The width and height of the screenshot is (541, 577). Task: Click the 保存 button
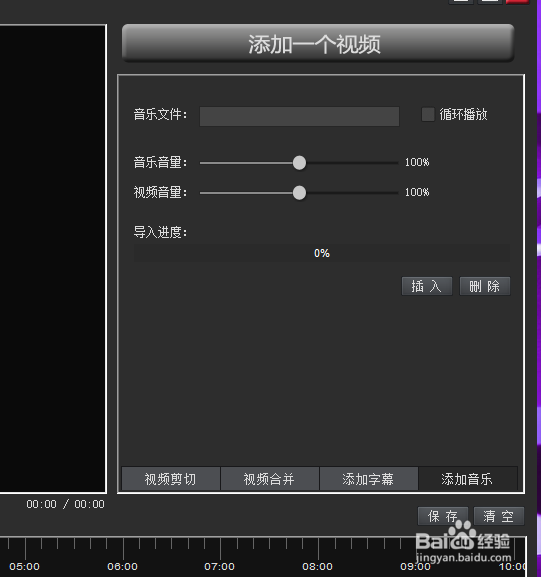tap(443, 516)
